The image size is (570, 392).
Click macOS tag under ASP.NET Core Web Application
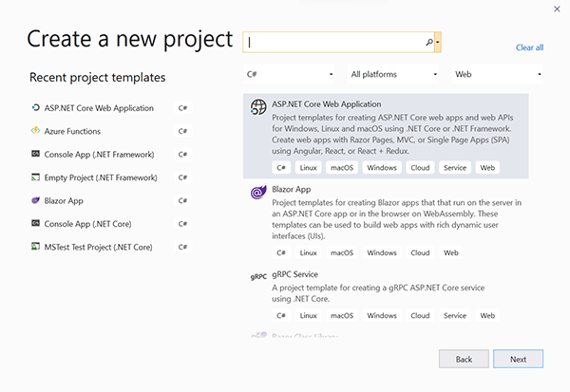(342, 167)
